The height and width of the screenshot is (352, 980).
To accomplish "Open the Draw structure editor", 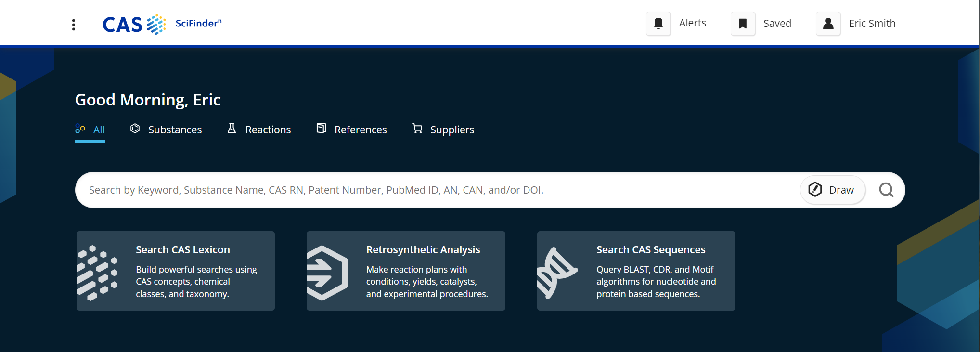I will (833, 190).
